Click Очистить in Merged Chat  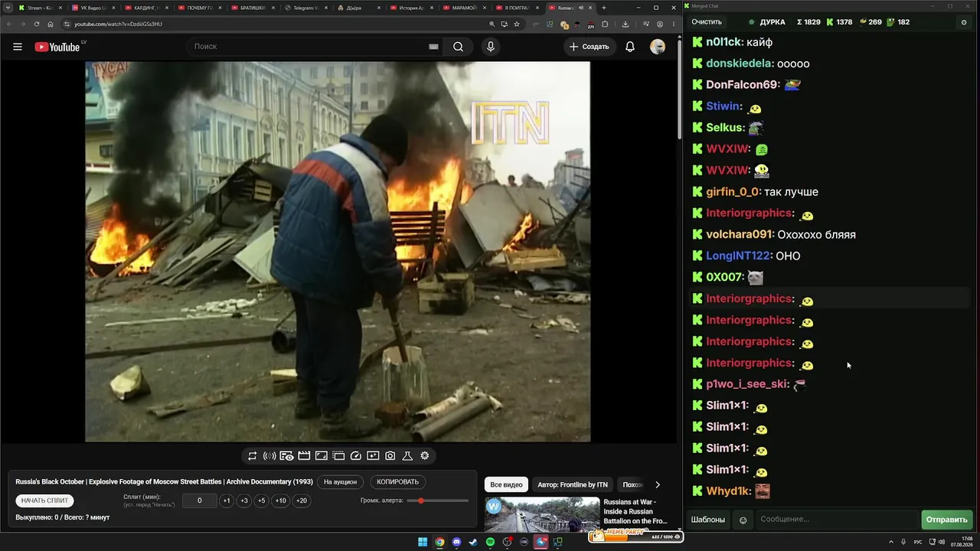tap(707, 22)
